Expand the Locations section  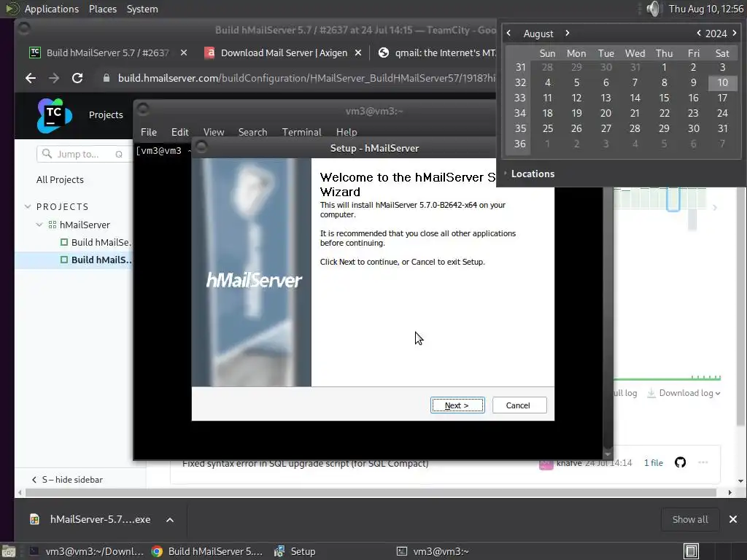(x=529, y=174)
